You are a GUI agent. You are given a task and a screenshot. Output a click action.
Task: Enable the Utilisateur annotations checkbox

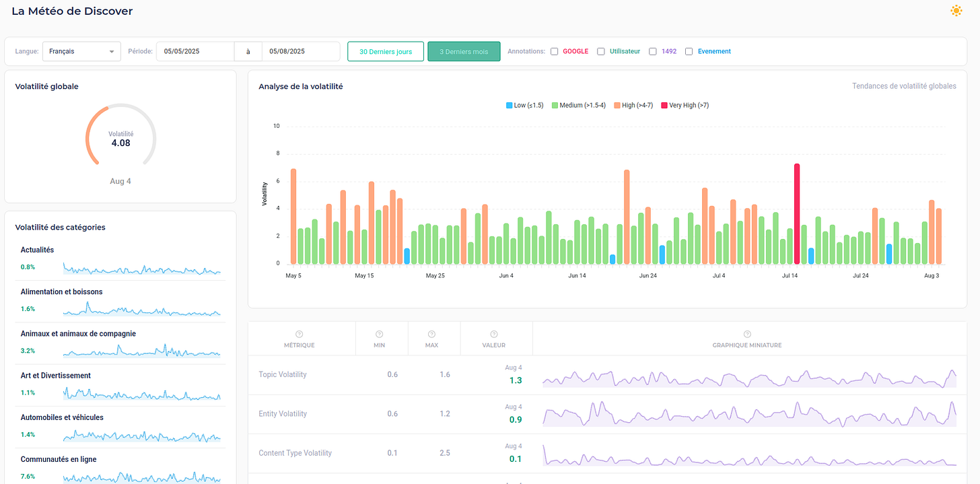click(601, 51)
